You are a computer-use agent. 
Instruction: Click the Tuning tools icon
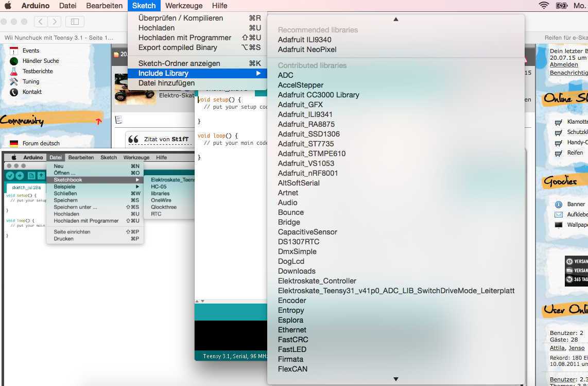tap(14, 81)
